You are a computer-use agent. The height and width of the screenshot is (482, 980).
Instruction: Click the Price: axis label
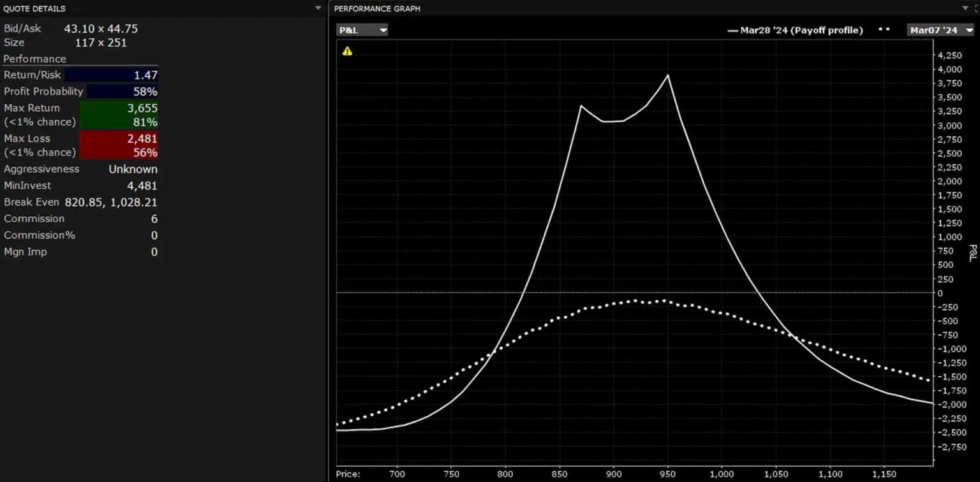350,474
